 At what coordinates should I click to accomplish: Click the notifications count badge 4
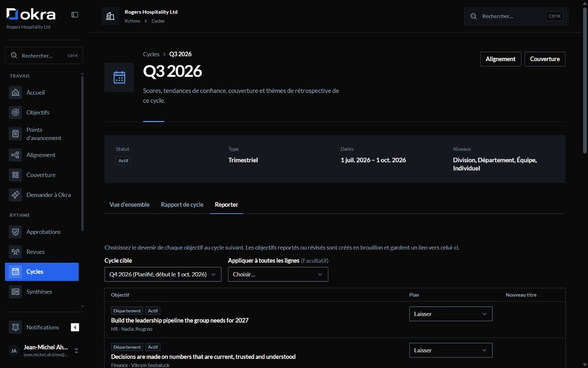pyautogui.click(x=75, y=327)
